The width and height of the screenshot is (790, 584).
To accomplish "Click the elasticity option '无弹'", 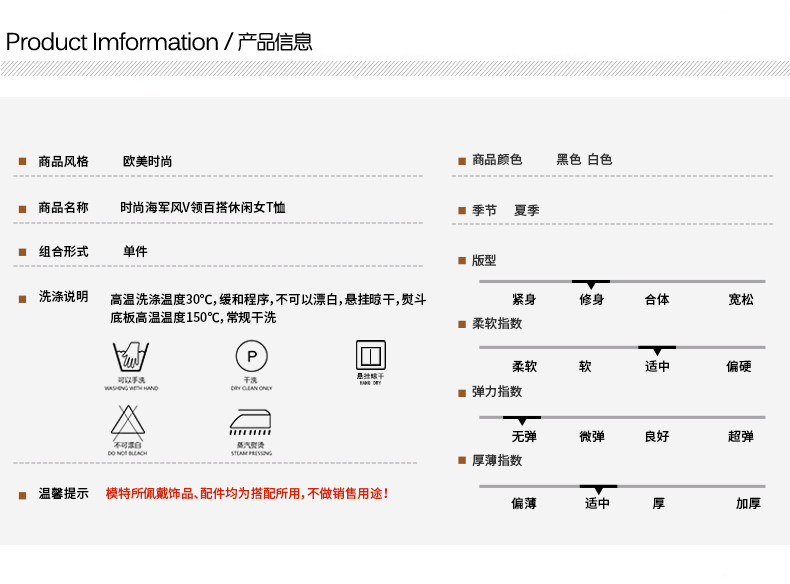I will point(524,436).
